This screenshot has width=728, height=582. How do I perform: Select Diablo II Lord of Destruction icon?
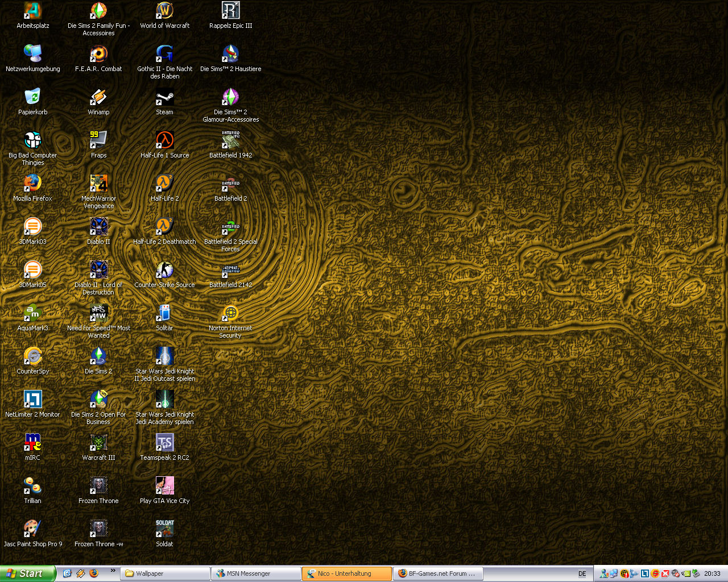99,278
